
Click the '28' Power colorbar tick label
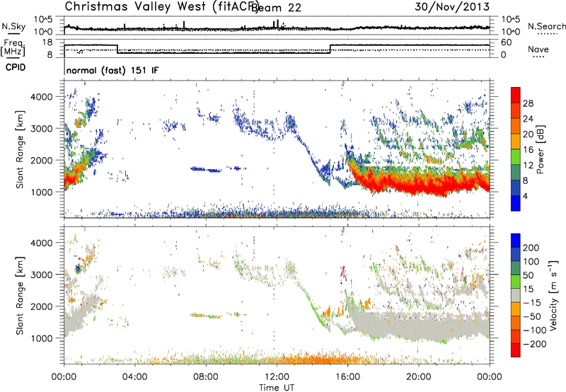coord(528,103)
